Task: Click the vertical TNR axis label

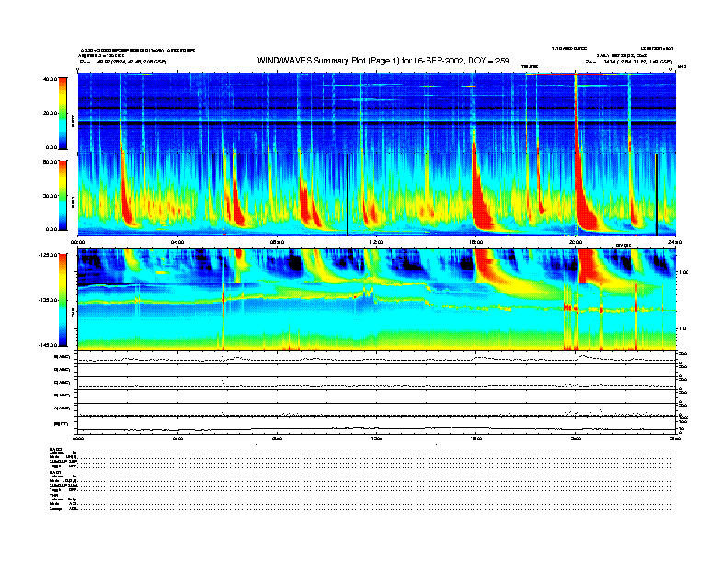Action: coord(74,314)
